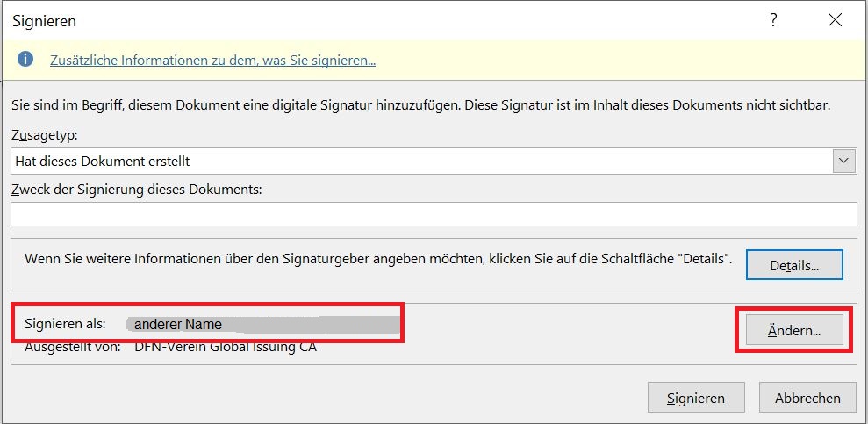Open the Zusätzliche Informationen link

tap(212, 61)
